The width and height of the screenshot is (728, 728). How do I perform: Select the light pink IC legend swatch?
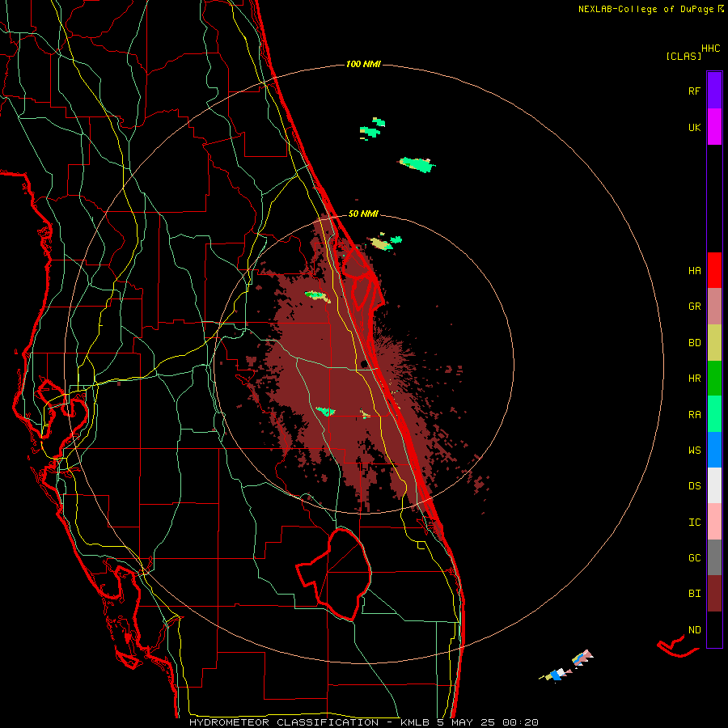point(714,522)
